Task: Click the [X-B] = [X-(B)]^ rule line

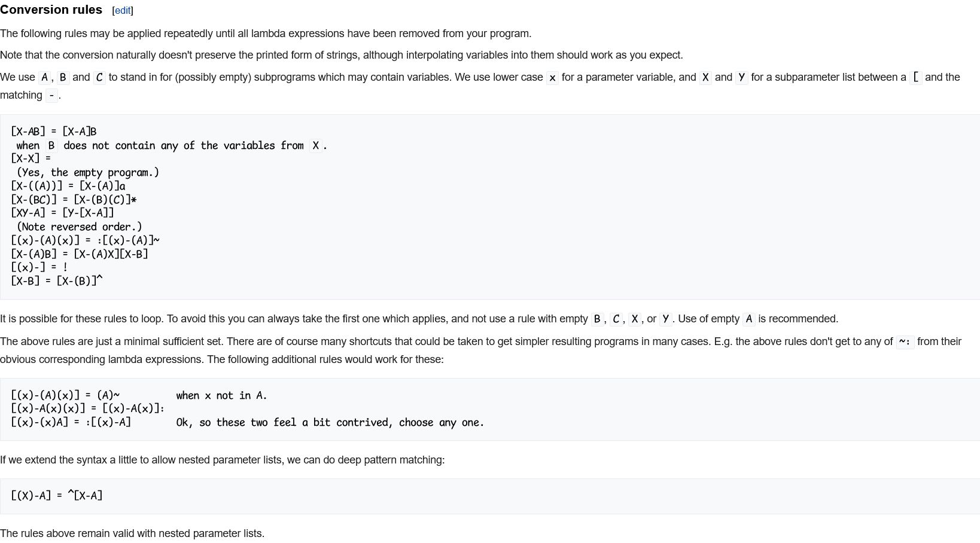Action: (x=57, y=280)
